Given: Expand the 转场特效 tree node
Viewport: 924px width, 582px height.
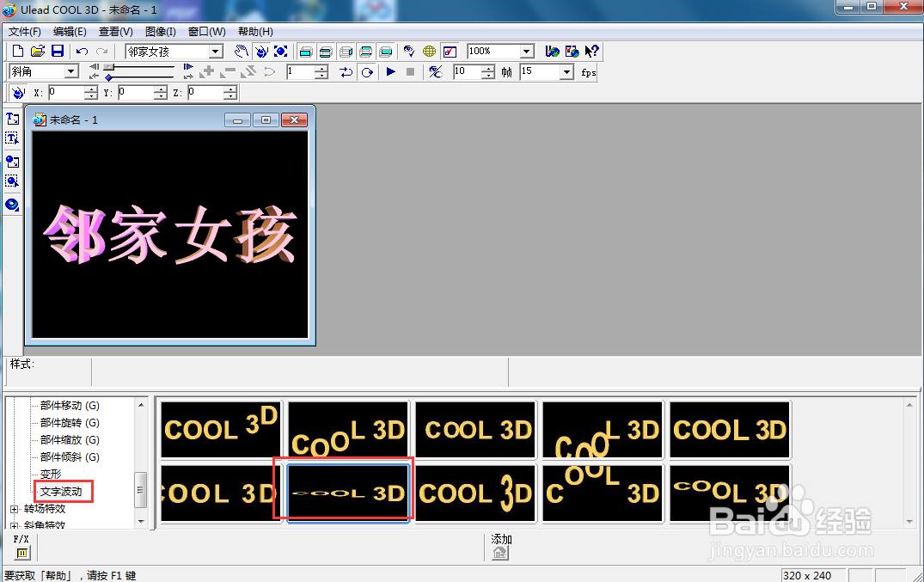Looking at the screenshot, I should coord(14,509).
